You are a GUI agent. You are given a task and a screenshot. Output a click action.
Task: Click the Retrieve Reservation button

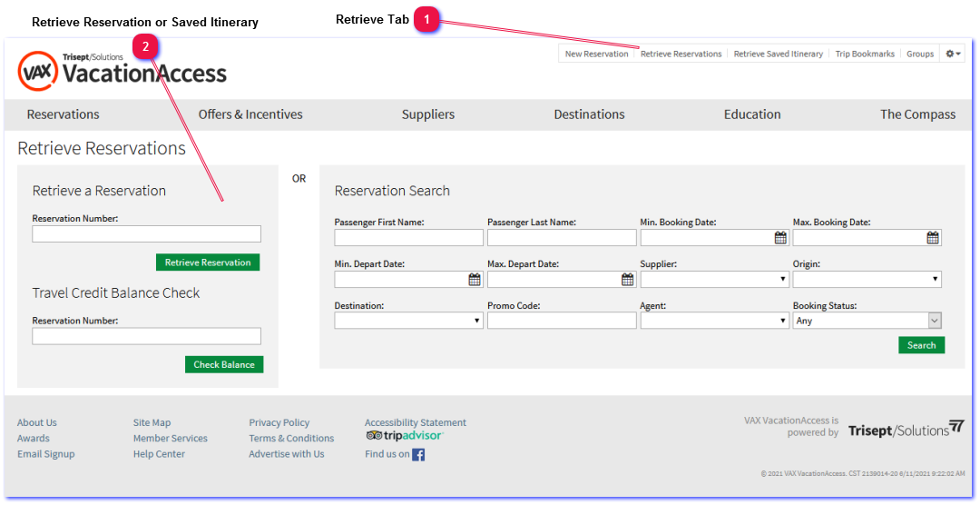208,262
